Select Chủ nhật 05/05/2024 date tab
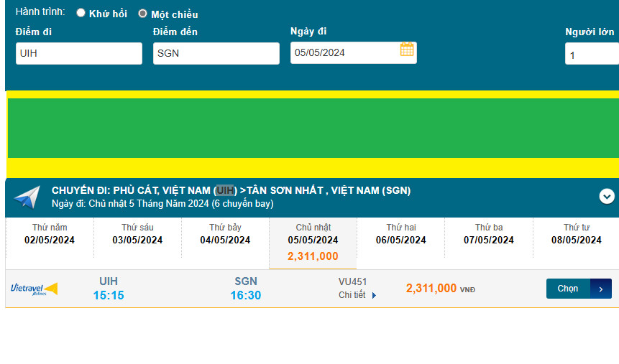The image size is (619, 364). pos(313,241)
